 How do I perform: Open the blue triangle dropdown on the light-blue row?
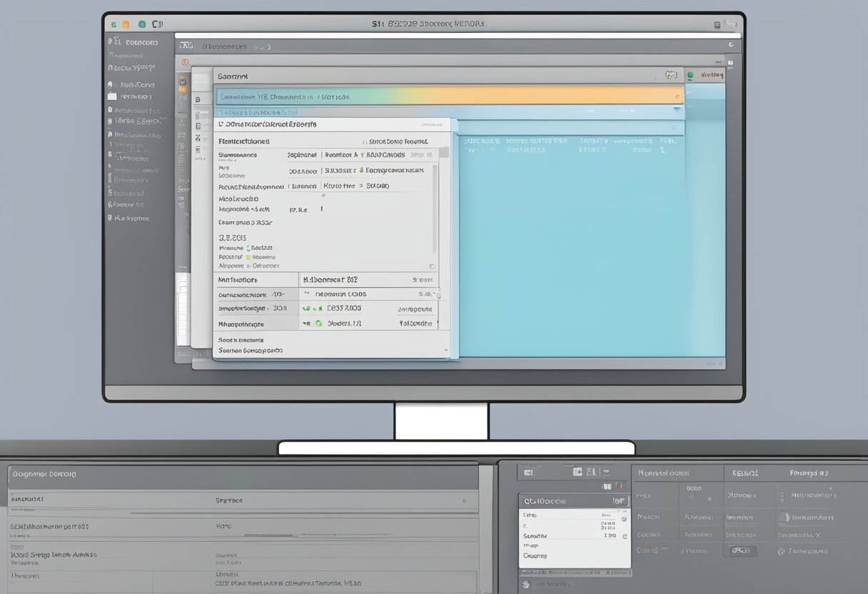click(x=676, y=110)
